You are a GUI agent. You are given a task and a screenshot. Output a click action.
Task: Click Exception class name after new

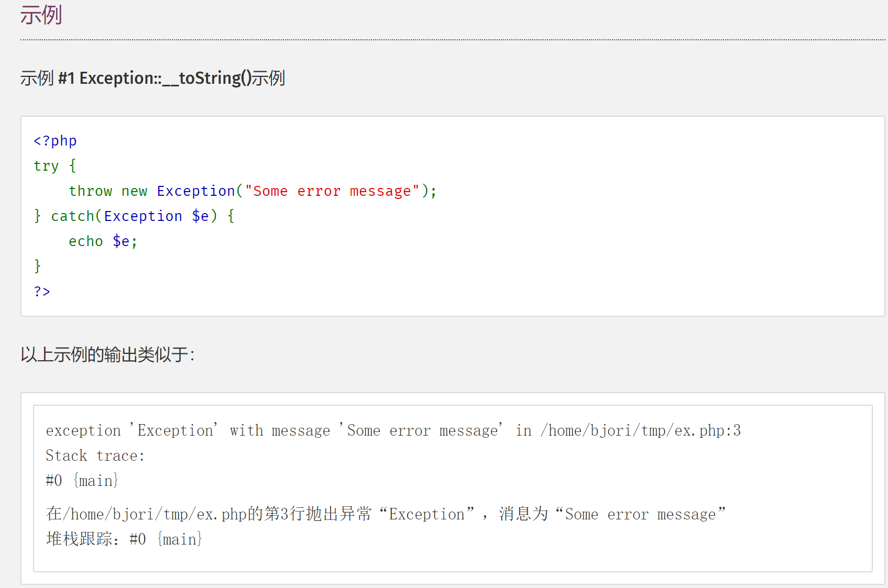195,191
